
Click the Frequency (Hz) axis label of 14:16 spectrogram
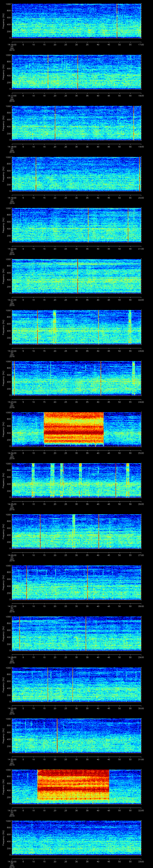(x=4, y=21)
